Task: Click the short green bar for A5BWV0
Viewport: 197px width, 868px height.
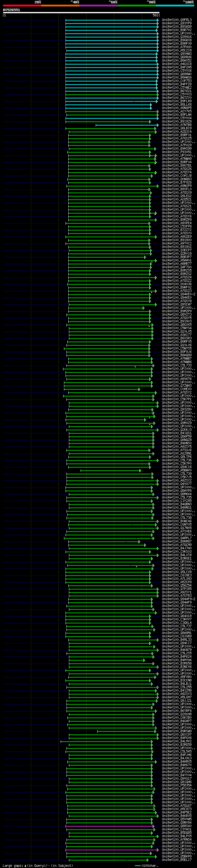Action: (111, 470)
